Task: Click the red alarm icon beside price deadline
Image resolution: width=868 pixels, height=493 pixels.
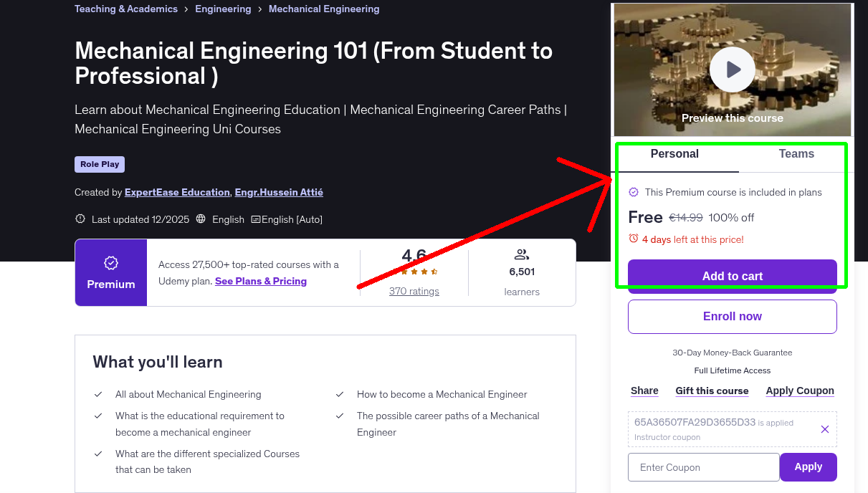Action: (x=634, y=239)
